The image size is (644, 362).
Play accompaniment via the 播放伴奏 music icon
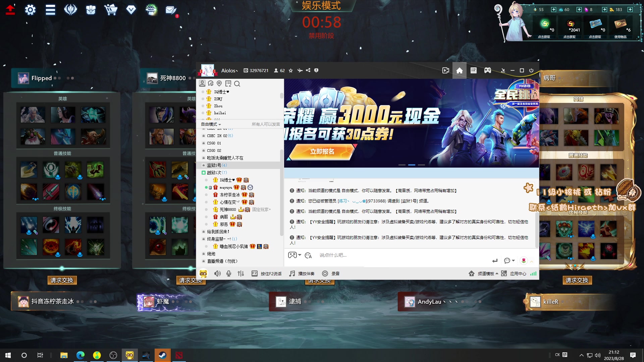pyautogui.click(x=291, y=274)
